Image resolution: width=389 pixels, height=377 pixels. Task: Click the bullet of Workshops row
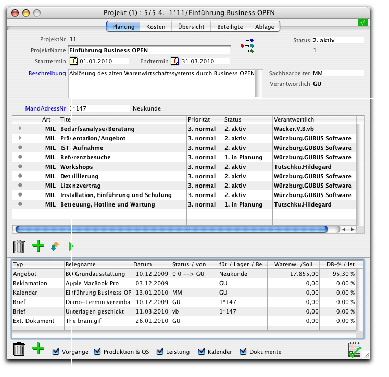[20, 166]
